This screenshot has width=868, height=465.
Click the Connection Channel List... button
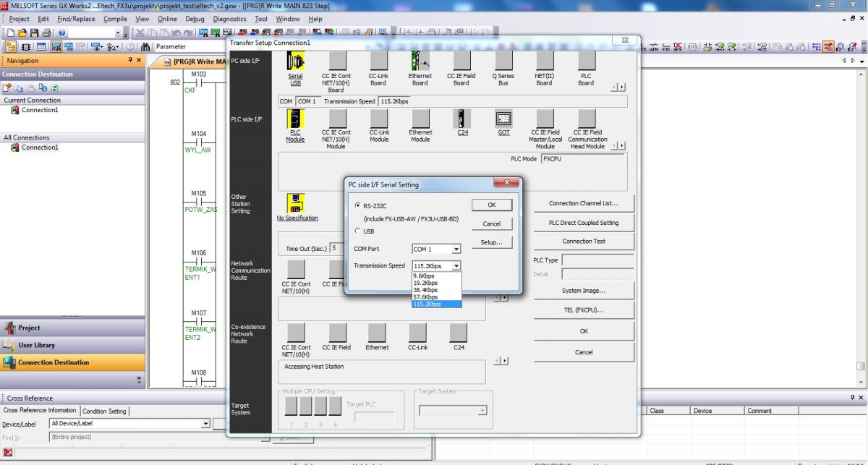[584, 204]
